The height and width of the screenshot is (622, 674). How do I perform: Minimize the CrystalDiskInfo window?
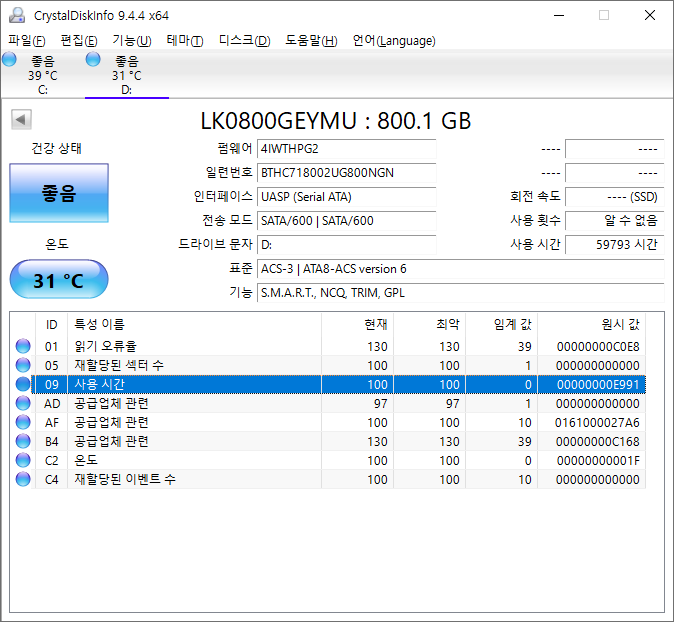[558, 15]
